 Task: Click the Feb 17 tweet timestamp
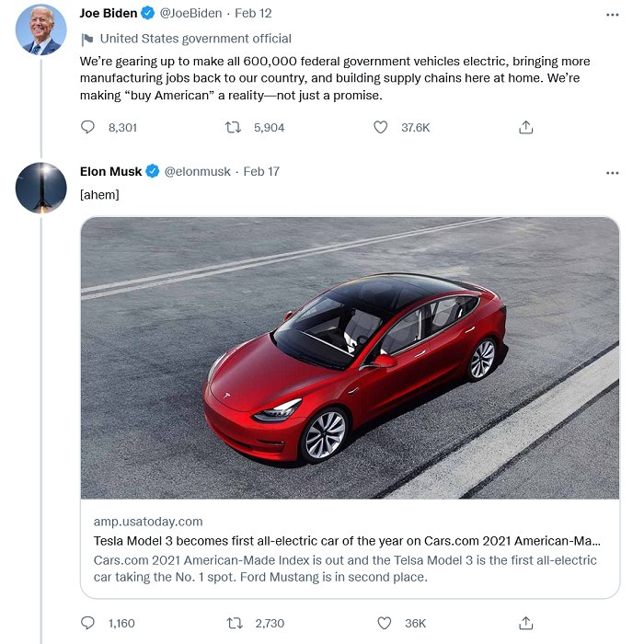click(261, 171)
